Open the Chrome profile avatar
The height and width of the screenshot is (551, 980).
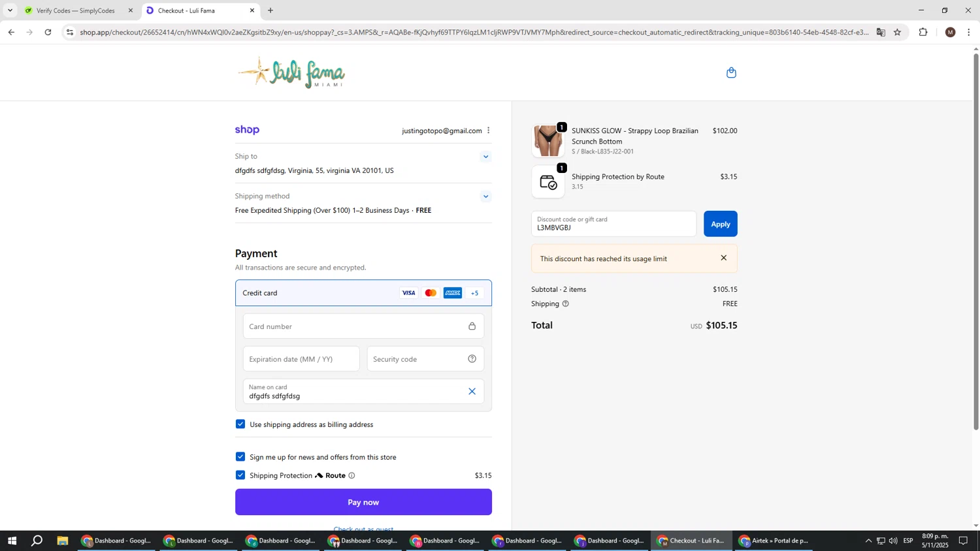tap(951, 32)
